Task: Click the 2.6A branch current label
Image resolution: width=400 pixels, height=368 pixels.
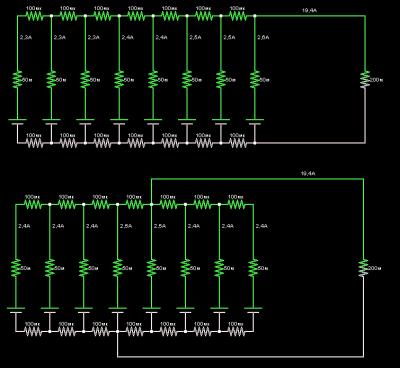Action: [x=263, y=37]
